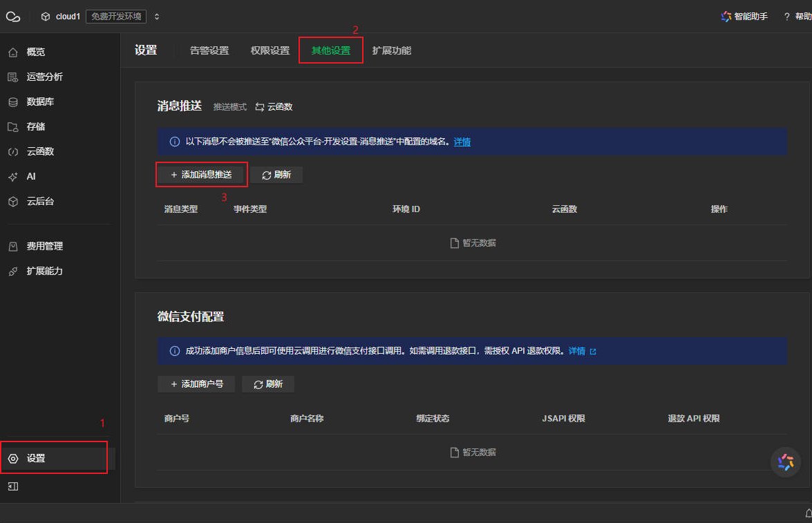Refresh the 消息推送 list
Screen dimensions: 812x523
[x=276, y=175]
